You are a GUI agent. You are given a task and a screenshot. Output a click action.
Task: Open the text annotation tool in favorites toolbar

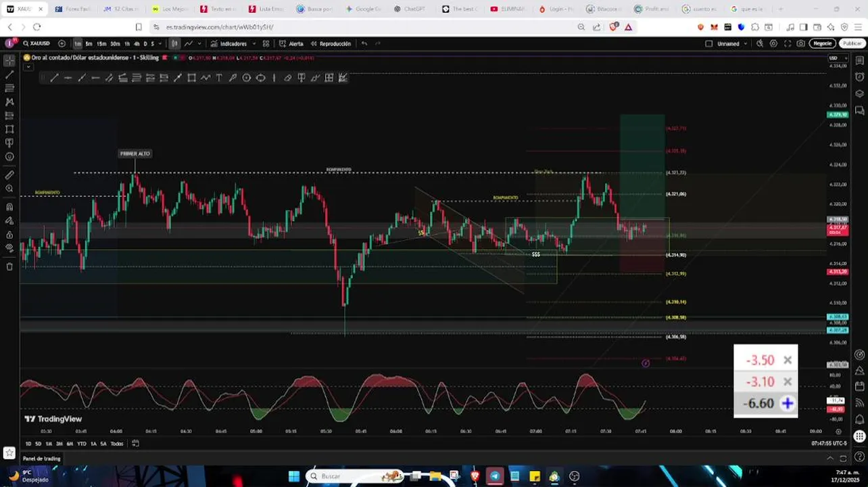219,78
